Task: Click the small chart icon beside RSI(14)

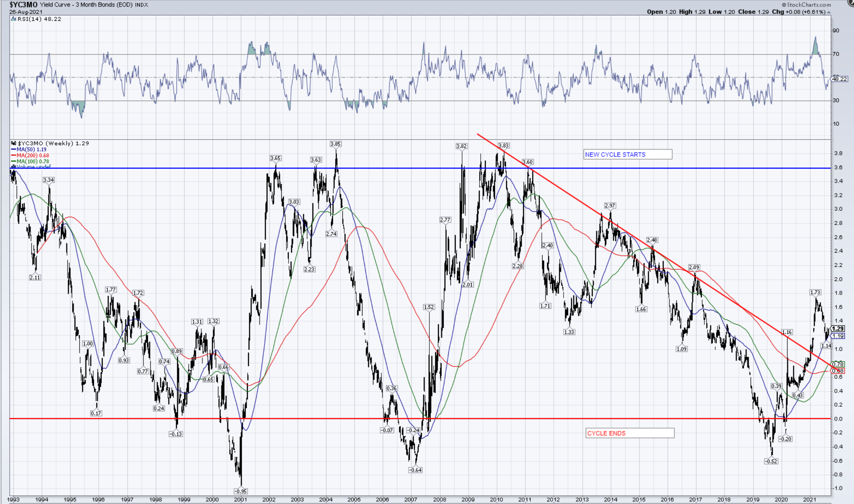Action: click(x=14, y=19)
